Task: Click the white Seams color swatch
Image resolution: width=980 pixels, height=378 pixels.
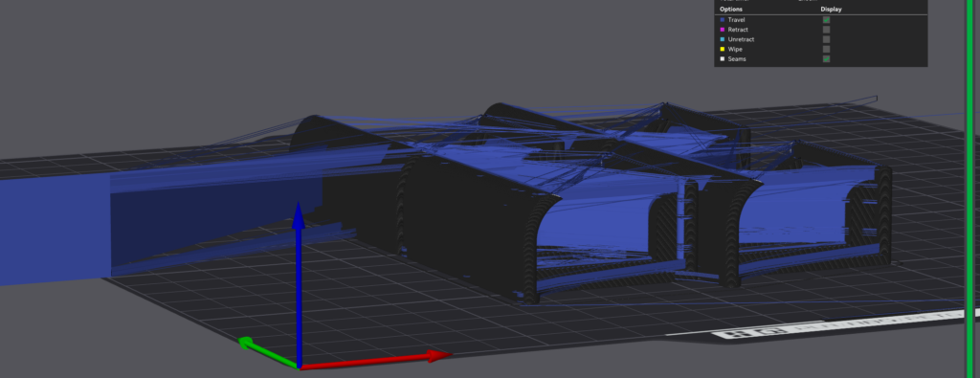Action: click(722, 58)
